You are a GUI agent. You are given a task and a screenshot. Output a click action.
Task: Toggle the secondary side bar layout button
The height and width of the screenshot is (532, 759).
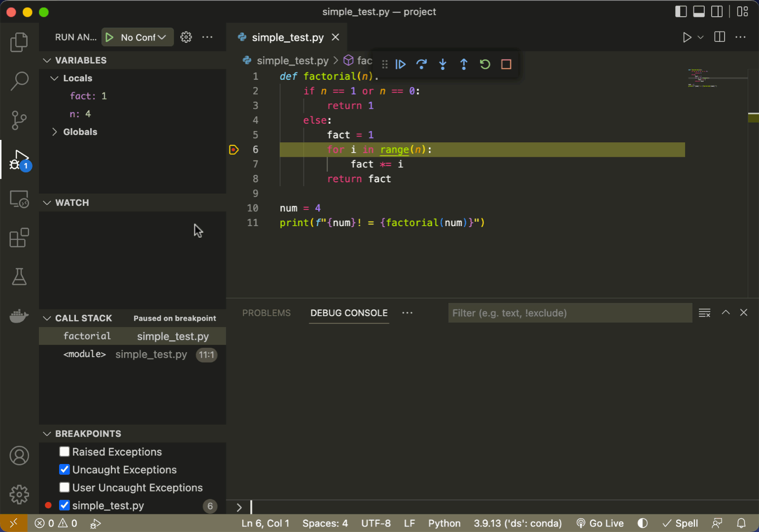pyautogui.click(x=717, y=11)
